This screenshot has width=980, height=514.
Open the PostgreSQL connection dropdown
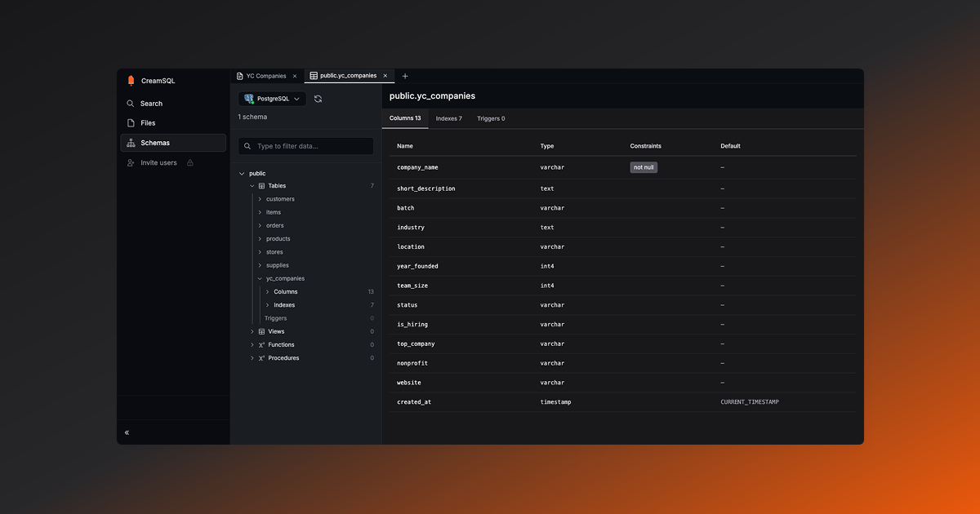pos(297,98)
